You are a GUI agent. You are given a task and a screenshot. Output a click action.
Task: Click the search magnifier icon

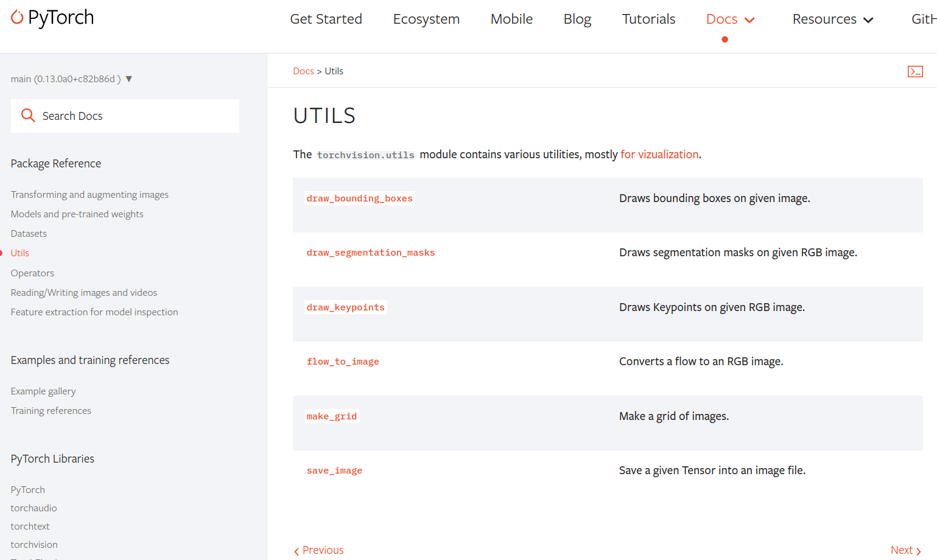(x=27, y=115)
